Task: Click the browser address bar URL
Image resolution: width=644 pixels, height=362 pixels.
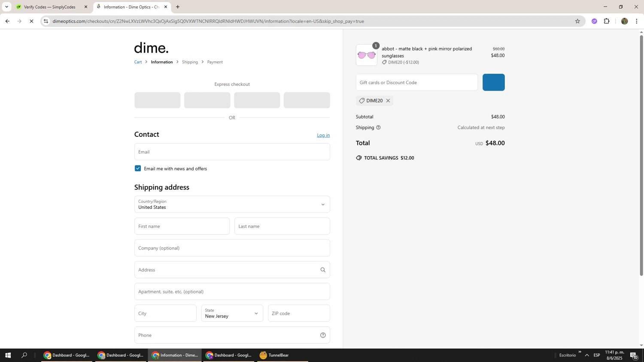Action: 208,21
